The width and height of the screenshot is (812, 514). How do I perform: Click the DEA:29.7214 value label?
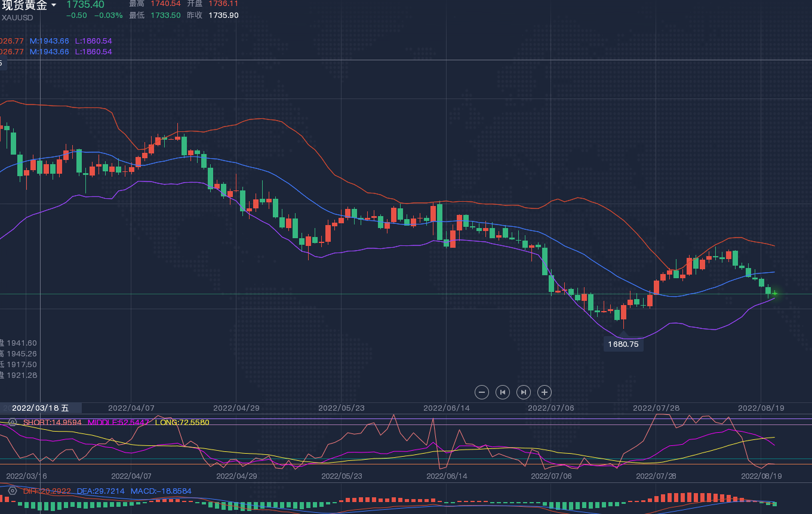(101, 491)
